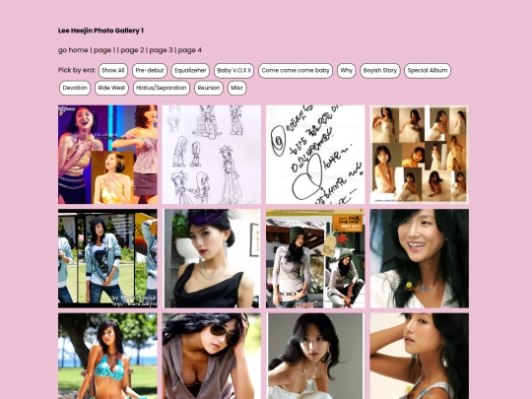Select the Show All era filter
Image resolution: width=532 pixels, height=399 pixels.
pos(113,71)
